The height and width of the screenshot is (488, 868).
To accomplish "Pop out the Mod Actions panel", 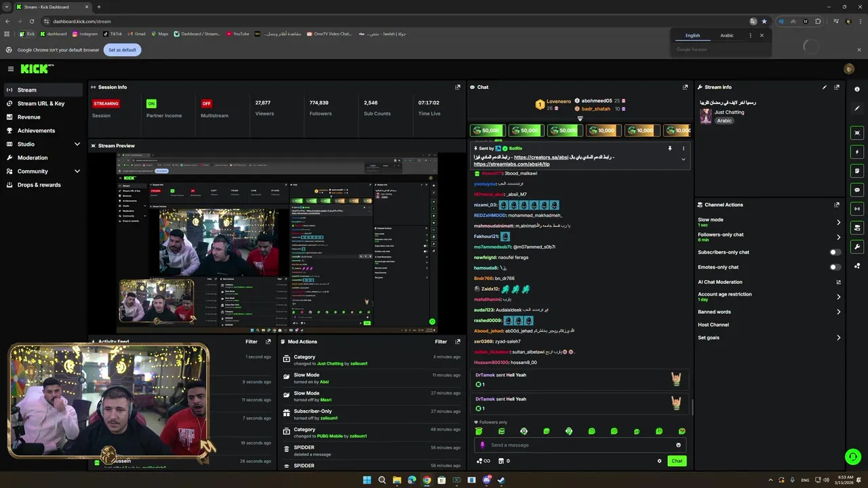I will coord(458,342).
